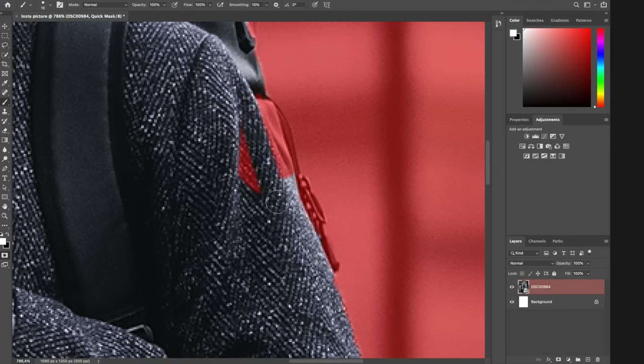Screen dimensions: 644x364
Task: Add a Brightness/Contrast adjustment layer
Action: pyautogui.click(x=526, y=136)
